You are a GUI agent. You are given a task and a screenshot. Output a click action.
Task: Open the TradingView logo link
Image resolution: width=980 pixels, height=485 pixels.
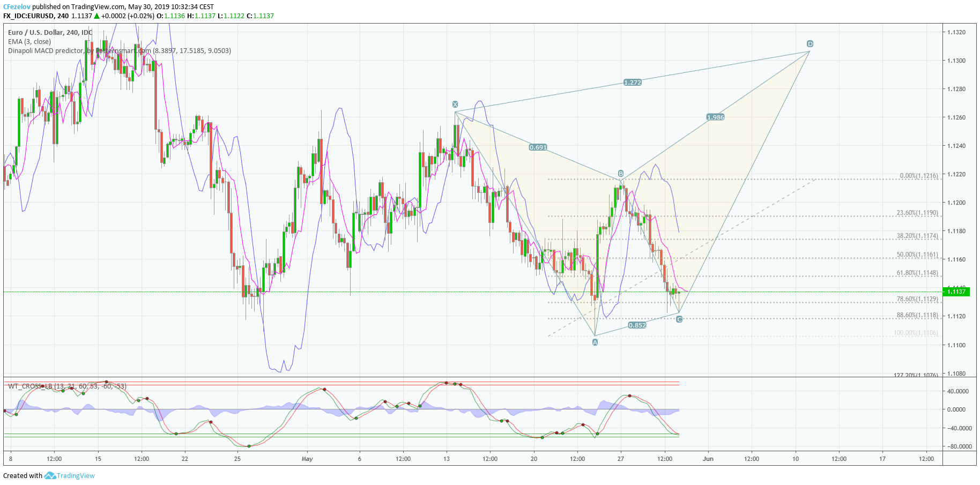[70, 475]
